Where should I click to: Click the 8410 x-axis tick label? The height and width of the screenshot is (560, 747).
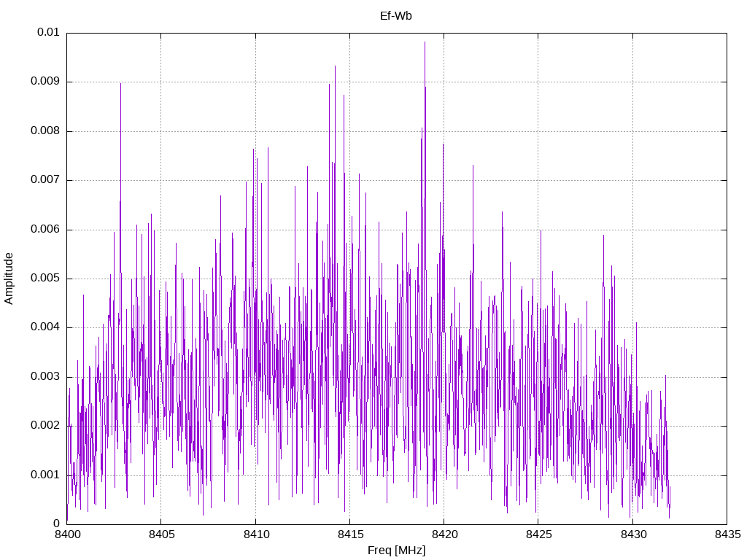point(256,534)
